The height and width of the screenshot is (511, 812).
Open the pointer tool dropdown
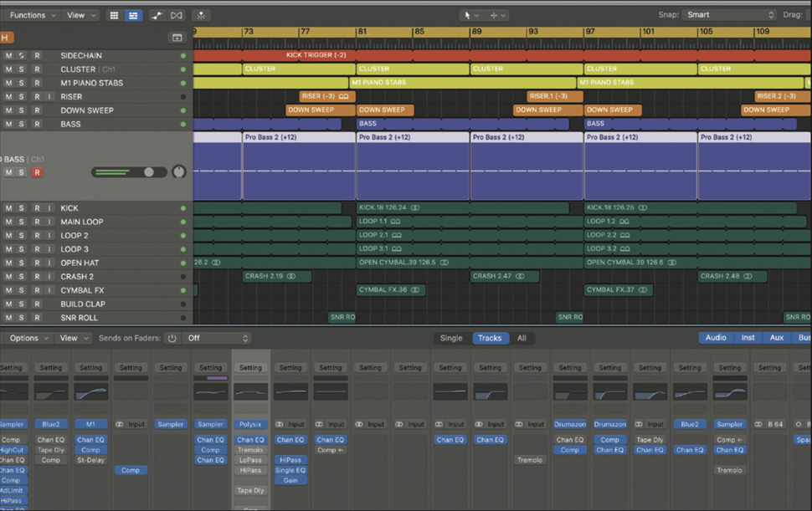(470, 16)
